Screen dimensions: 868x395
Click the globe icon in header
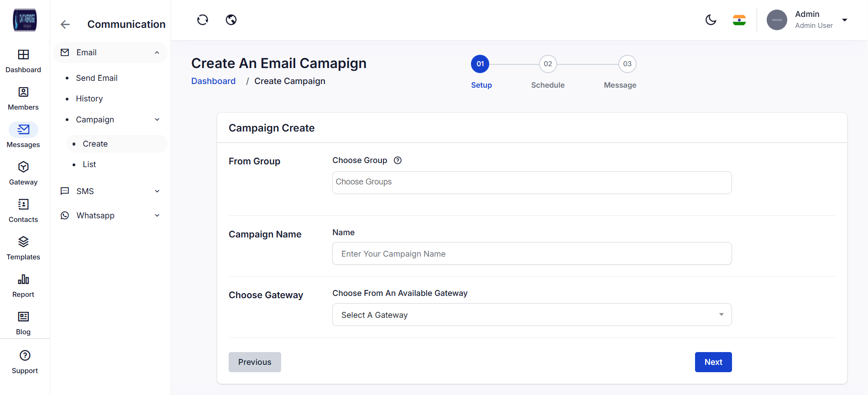[x=231, y=20]
